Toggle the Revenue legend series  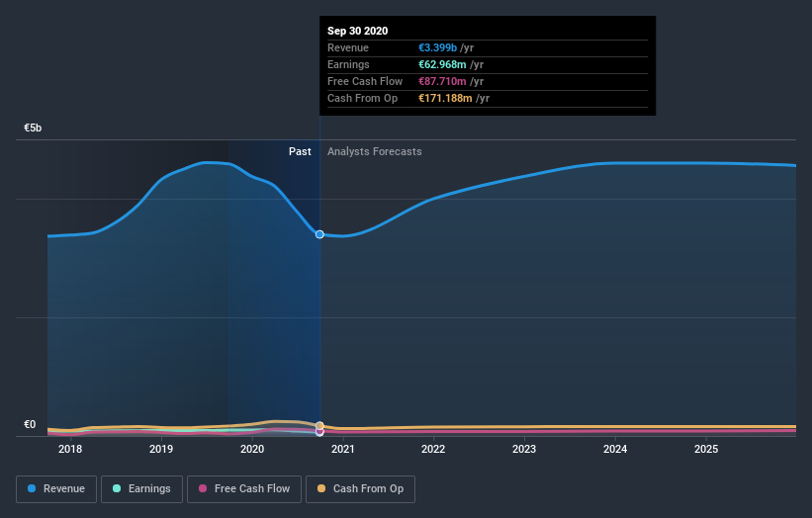point(56,489)
